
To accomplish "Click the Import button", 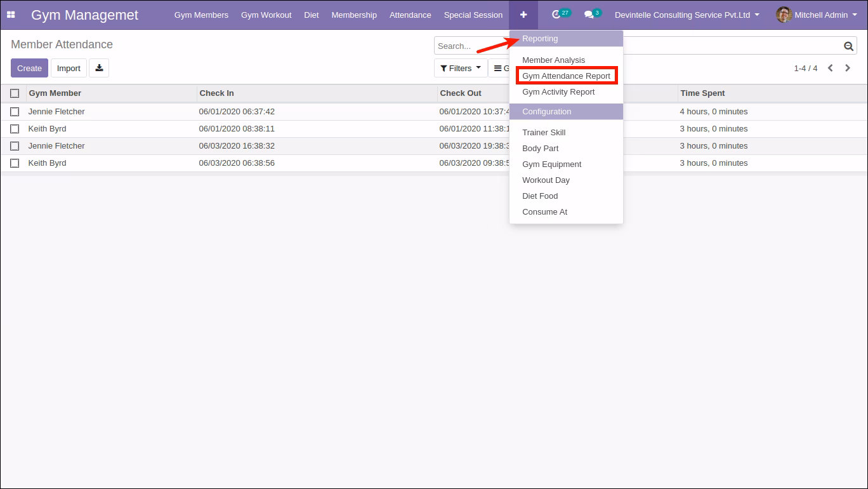I will pyautogui.click(x=69, y=68).
